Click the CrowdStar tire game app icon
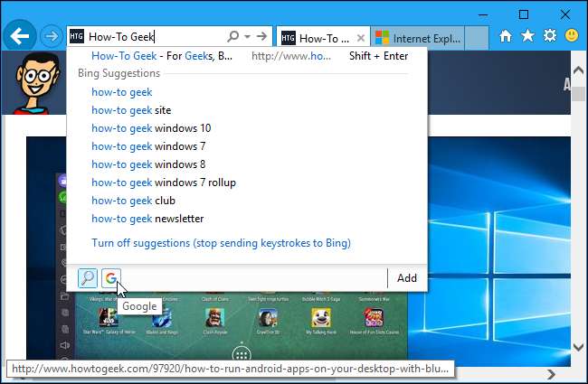This screenshot has width=588, height=384. point(268,318)
